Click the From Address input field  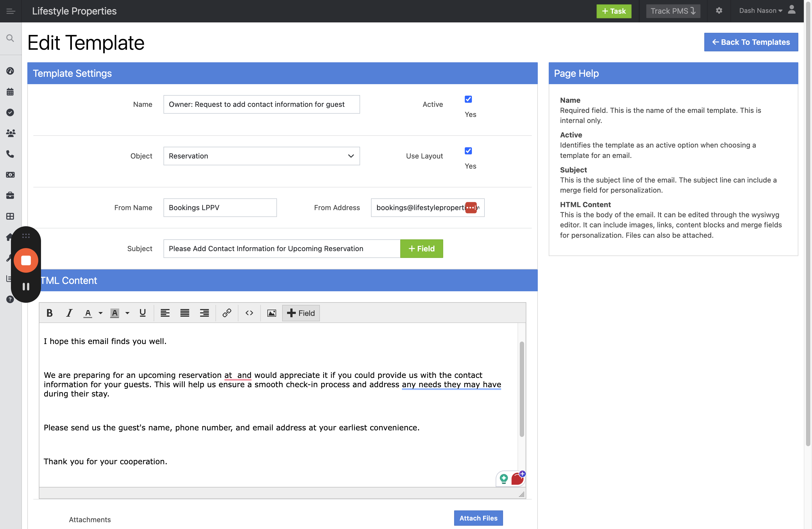(428, 208)
